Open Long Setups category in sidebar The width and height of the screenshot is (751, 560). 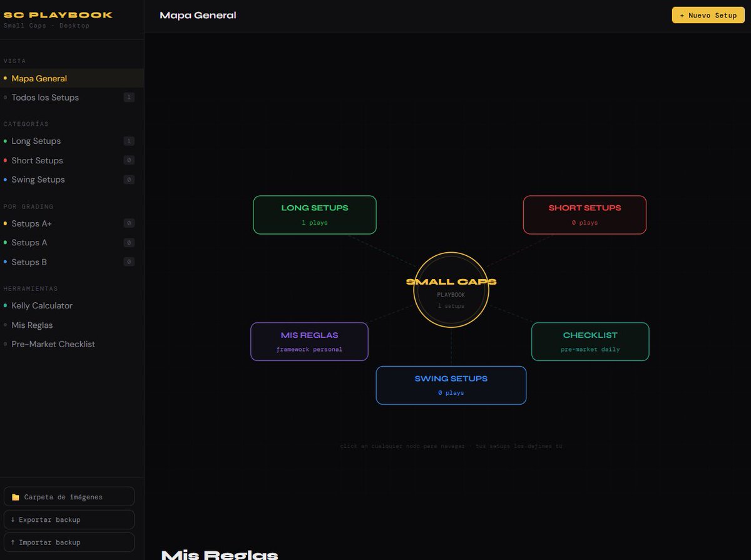point(72,141)
